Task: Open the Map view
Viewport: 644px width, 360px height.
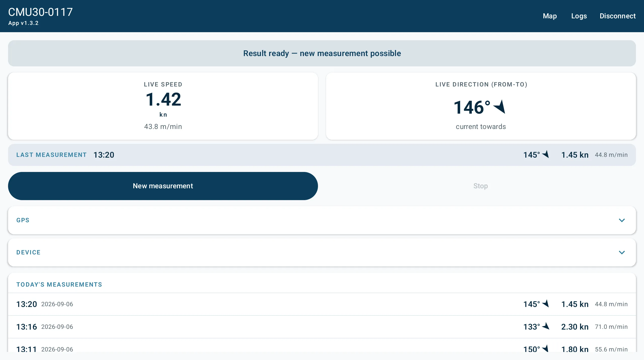Action: (x=550, y=16)
